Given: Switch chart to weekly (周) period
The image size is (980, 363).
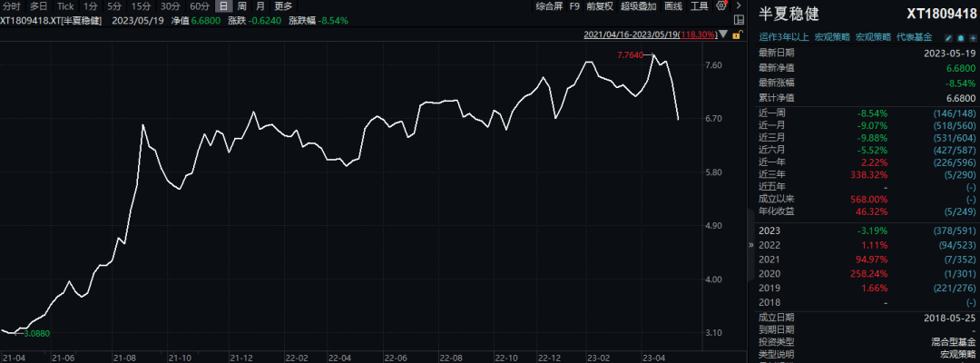Looking at the screenshot, I should coord(241,5).
